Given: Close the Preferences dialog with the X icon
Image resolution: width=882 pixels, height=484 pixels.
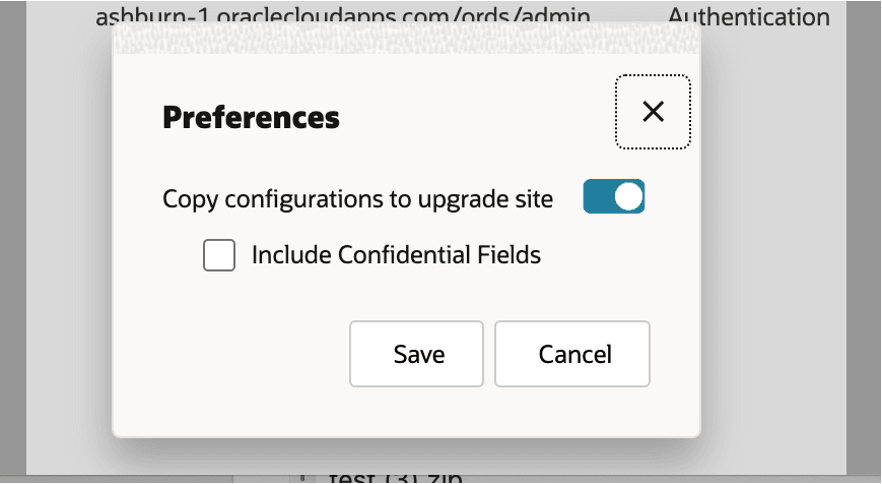Looking at the screenshot, I should click(652, 111).
